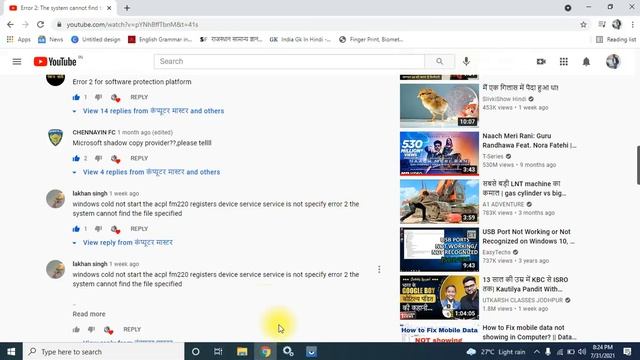This screenshot has height=360, width=640.
Task: Open Apps bookmark shortcut
Action: tap(19, 40)
